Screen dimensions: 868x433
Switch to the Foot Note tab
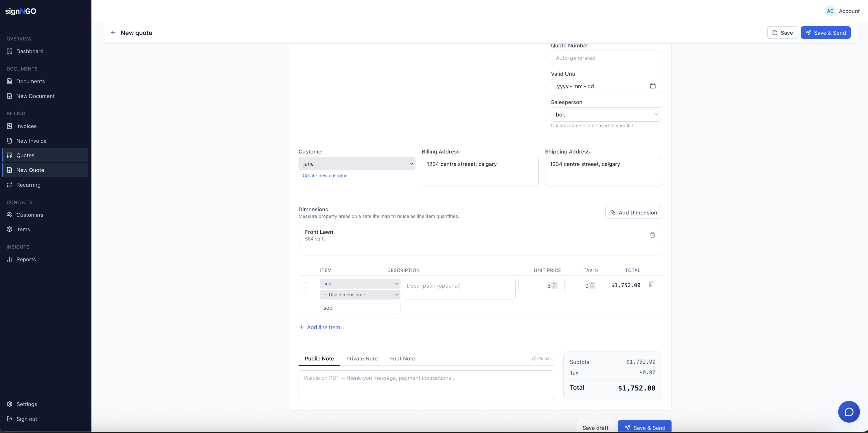pos(402,359)
